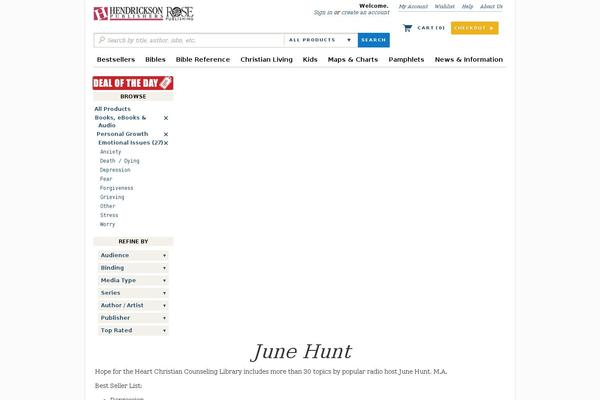Select Books, eBooks & Audio category
600x400 pixels.
click(120, 121)
